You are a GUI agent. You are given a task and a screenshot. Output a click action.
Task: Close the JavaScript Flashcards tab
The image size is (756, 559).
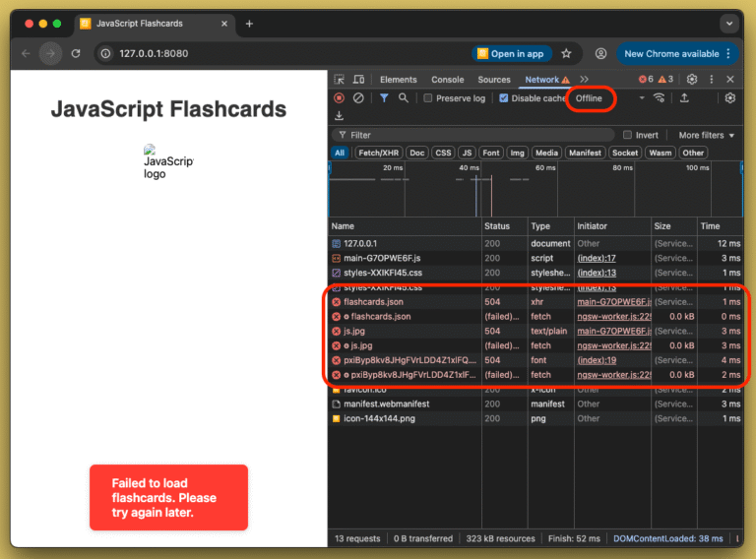[x=224, y=24]
